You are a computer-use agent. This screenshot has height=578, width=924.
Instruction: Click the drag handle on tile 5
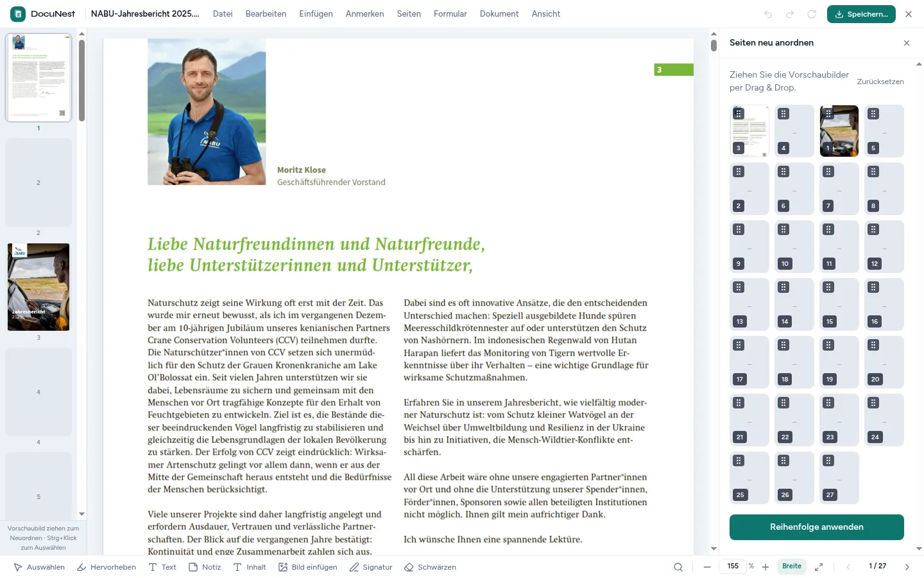(x=873, y=114)
